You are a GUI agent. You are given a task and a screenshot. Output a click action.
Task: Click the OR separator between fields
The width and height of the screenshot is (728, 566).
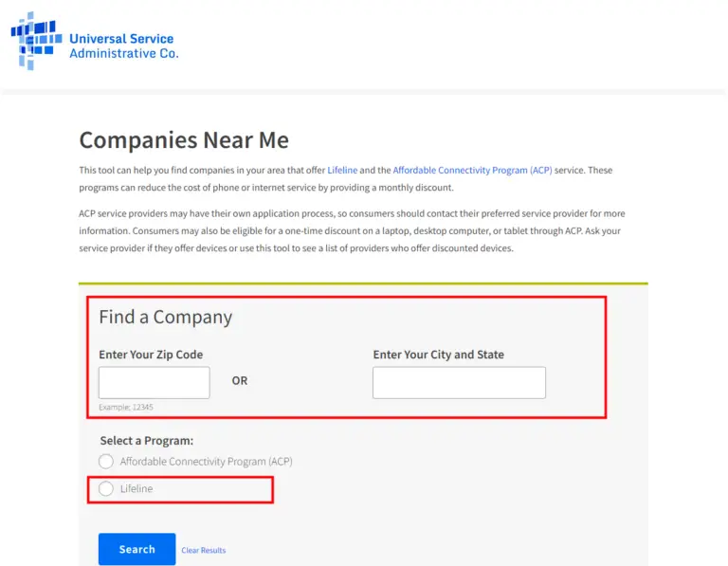[240, 381]
